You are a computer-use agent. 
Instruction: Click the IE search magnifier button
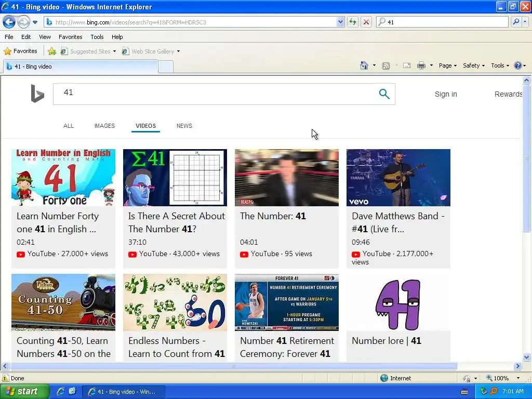516,22
